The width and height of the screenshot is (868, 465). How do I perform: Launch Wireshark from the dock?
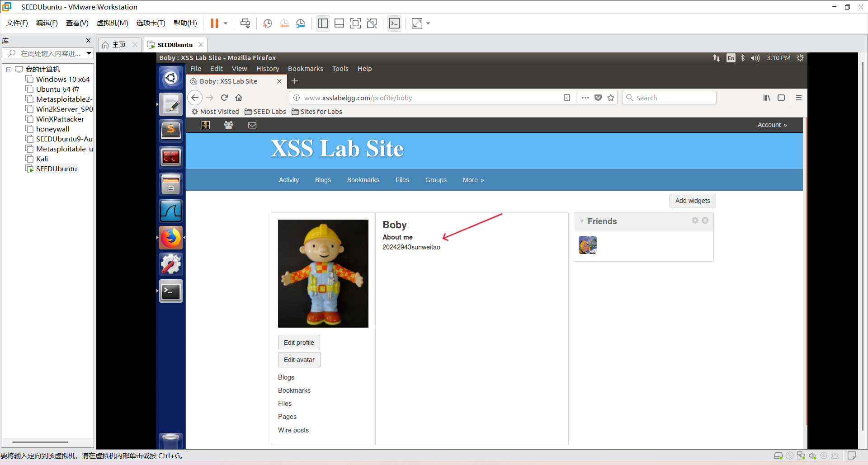(171, 211)
